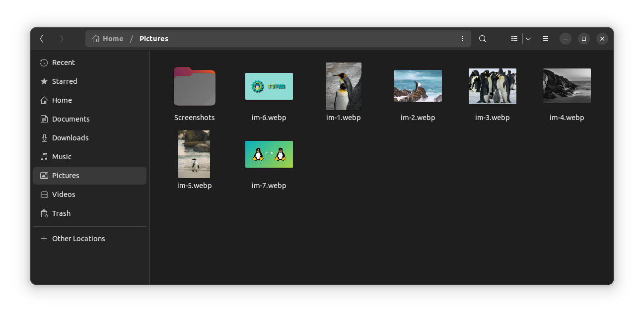The width and height of the screenshot is (644, 318).
Task: Click the Home icon in the path bar
Action: [95, 38]
